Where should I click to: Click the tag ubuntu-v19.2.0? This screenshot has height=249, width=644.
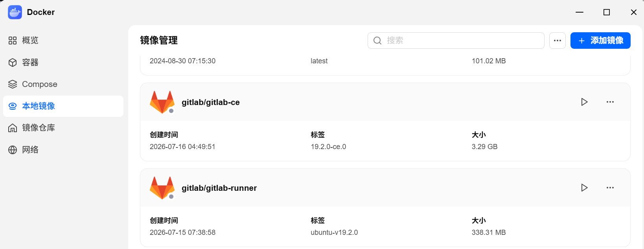tap(334, 232)
